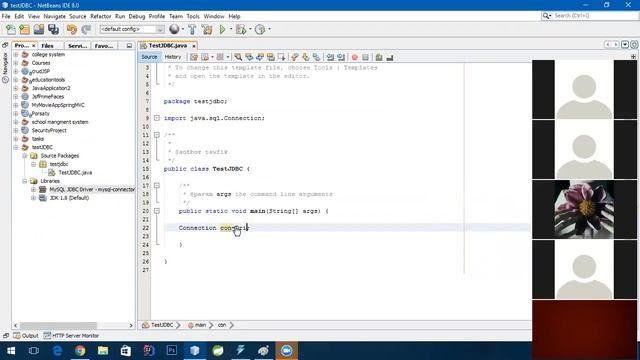Collapse the testJDBC project node

click(16, 147)
